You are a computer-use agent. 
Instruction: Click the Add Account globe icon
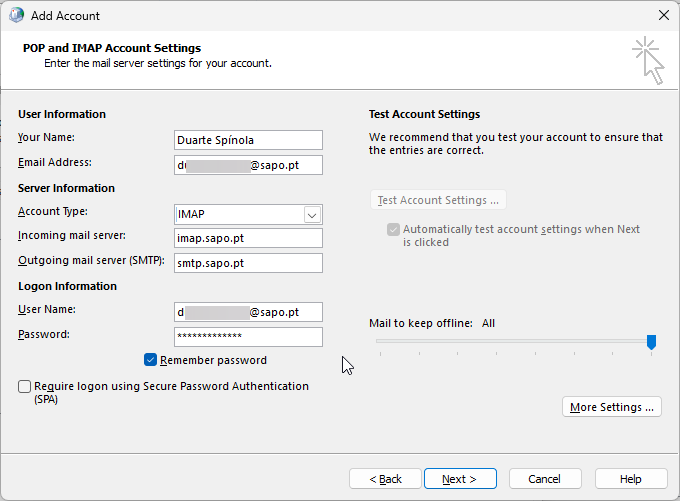(16, 16)
